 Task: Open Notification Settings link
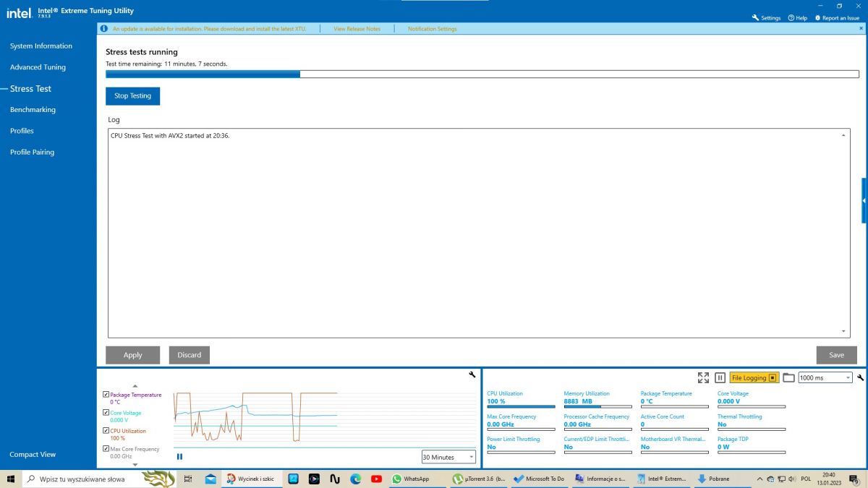[x=433, y=29]
